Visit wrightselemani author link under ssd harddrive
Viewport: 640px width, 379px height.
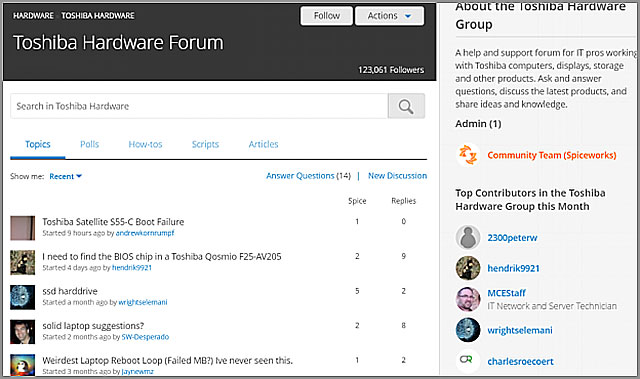coord(143,302)
